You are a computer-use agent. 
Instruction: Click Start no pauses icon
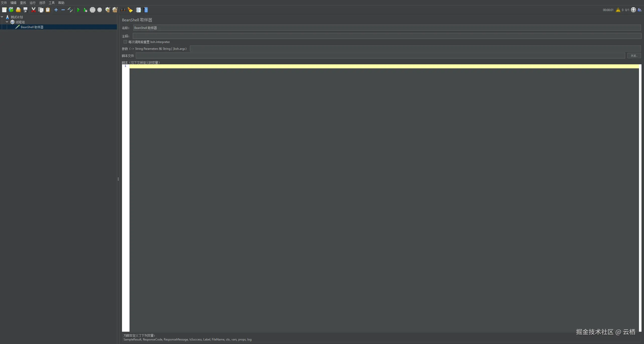coord(85,10)
